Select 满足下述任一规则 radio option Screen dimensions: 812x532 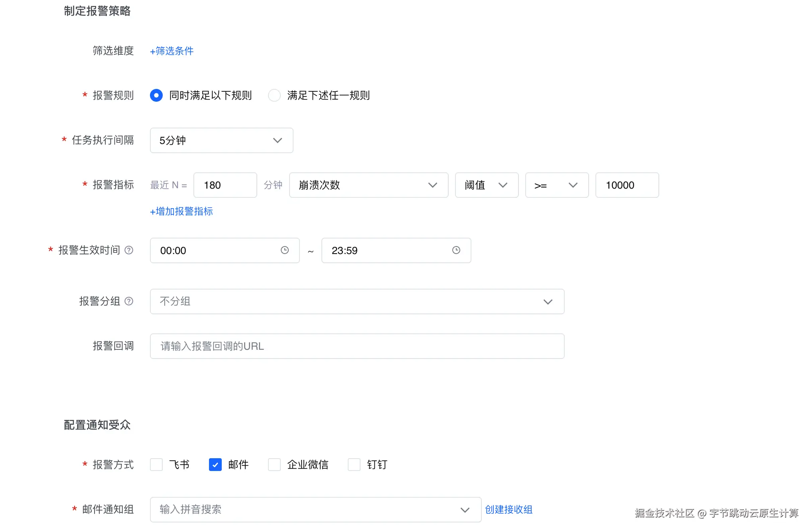coord(274,95)
